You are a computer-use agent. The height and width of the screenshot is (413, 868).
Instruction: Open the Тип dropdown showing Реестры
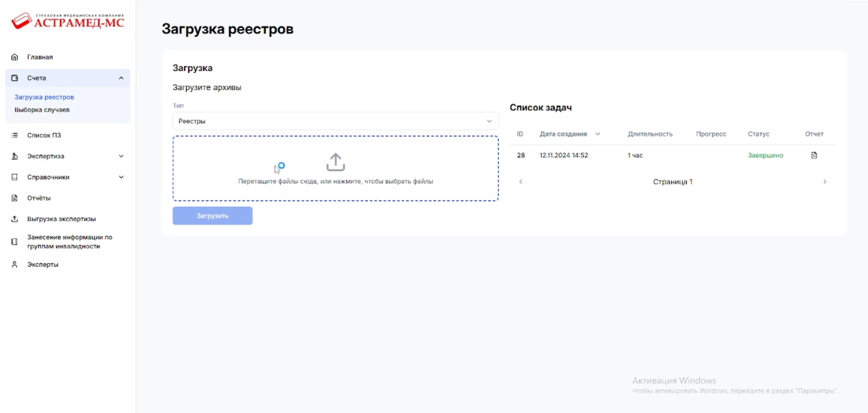tap(335, 121)
